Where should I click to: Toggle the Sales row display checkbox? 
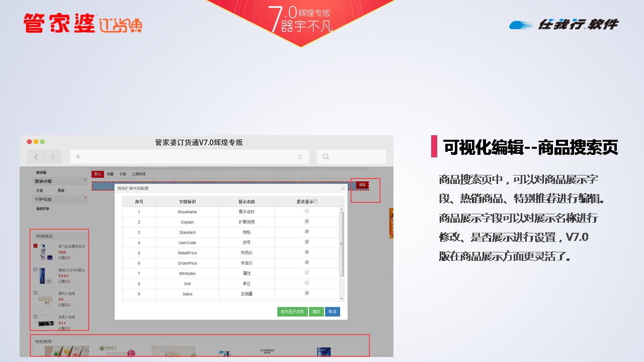pyautogui.click(x=307, y=294)
